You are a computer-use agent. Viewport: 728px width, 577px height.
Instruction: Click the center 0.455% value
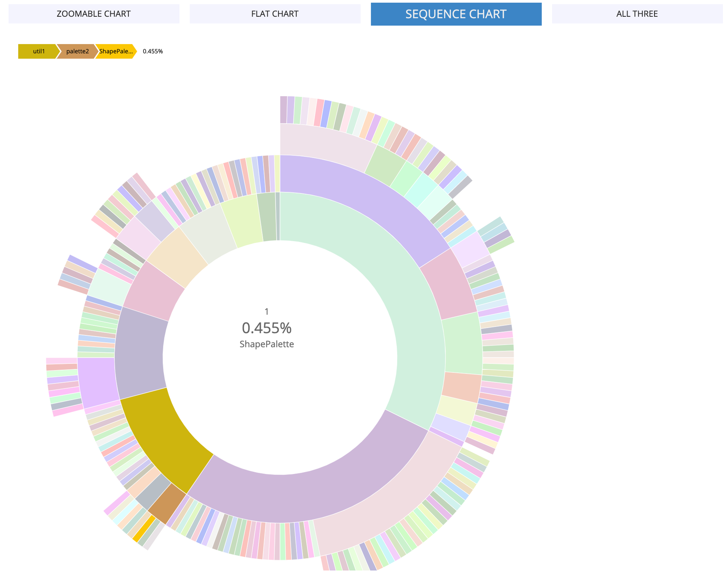[267, 328]
